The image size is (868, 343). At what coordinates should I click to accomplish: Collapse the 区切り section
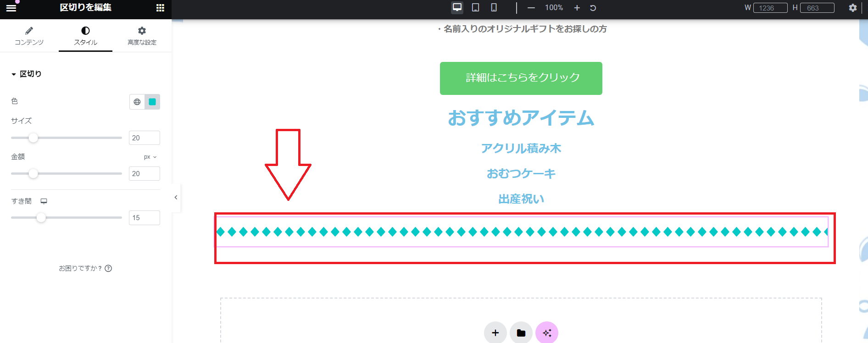click(x=27, y=74)
